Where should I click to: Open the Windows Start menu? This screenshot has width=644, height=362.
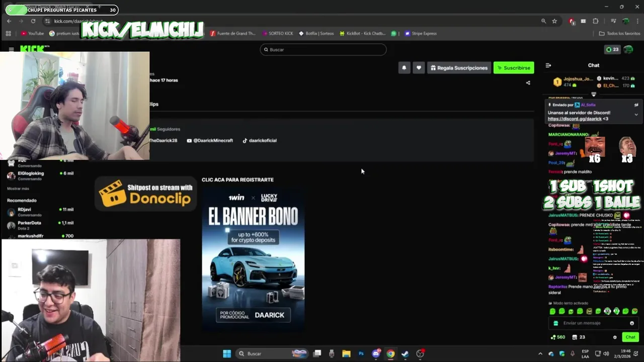point(227,353)
